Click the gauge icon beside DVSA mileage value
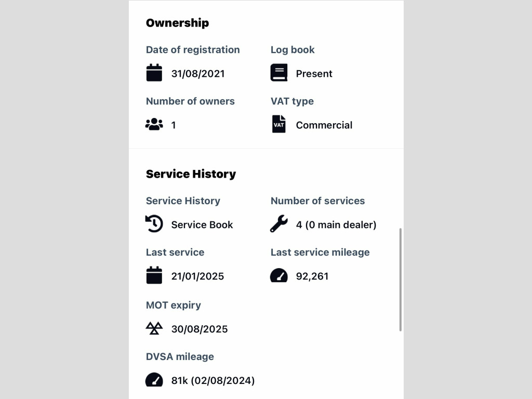 pyautogui.click(x=154, y=380)
